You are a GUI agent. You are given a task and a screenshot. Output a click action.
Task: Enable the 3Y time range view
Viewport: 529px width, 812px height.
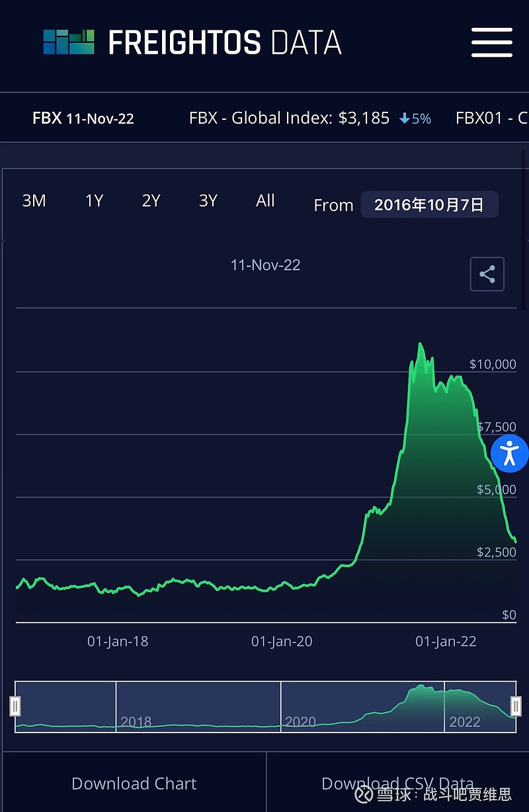tap(208, 201)
